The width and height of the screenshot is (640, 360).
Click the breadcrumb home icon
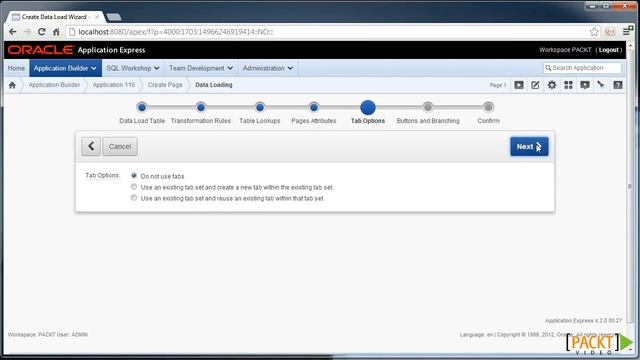point(12,85)
